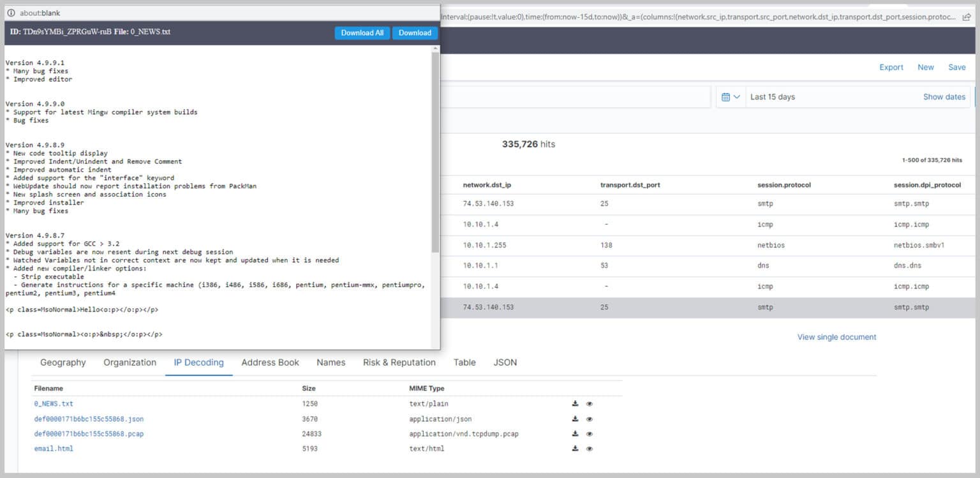The height and width of the screenshot is (478, 980).
Task: Open the Risk & Reputation tab
Action: (399, 362)
